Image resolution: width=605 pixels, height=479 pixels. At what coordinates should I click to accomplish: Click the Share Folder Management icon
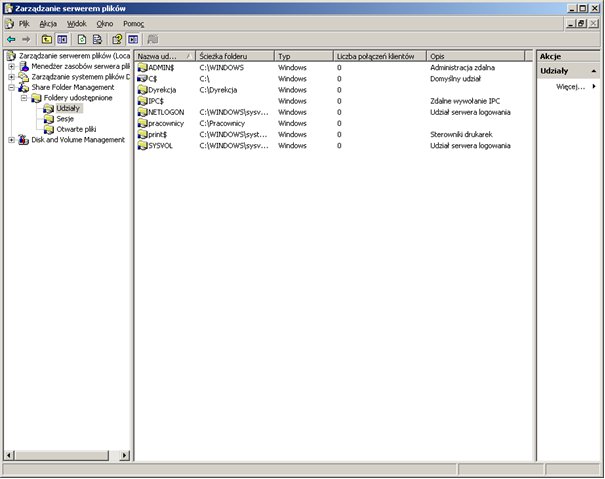(x=24, y=87)
